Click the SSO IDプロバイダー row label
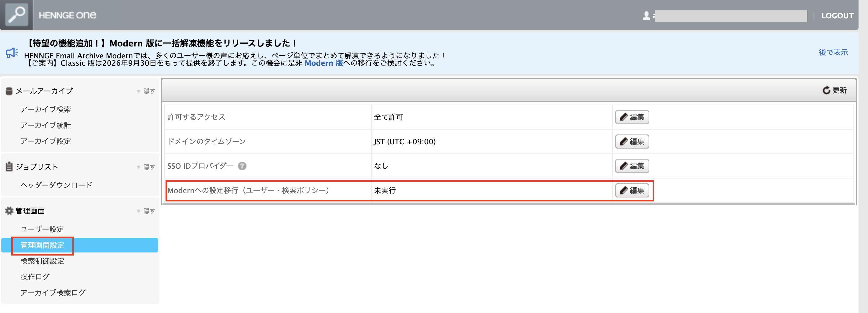This screenshot has height=313, width=868. pos(200,166)
